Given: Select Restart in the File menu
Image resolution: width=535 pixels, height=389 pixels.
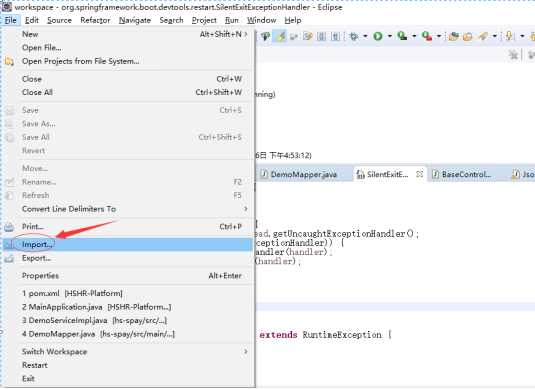Looking at the screenshot, I should [x=128, y=365].
